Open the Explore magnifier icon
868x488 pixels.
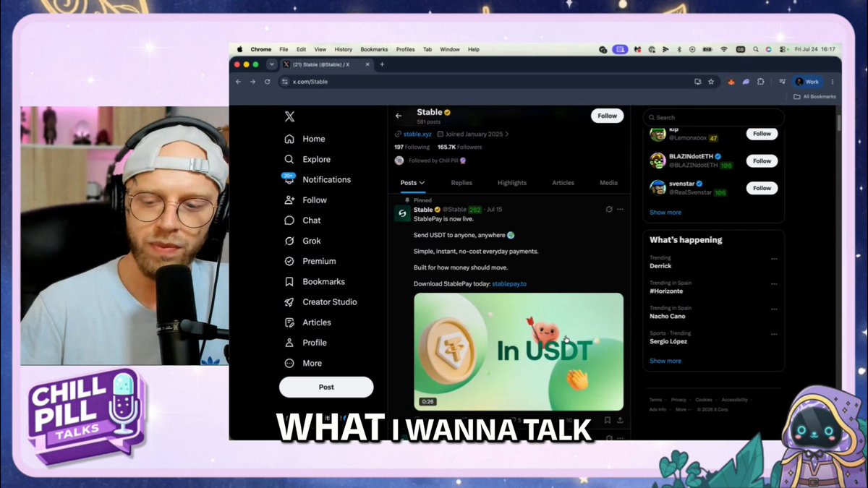(x=289, y=159)
